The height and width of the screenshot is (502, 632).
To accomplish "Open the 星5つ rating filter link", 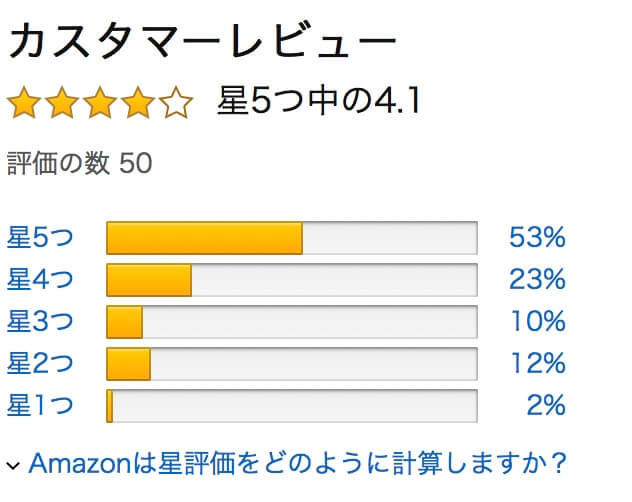I will pos(40,237).
